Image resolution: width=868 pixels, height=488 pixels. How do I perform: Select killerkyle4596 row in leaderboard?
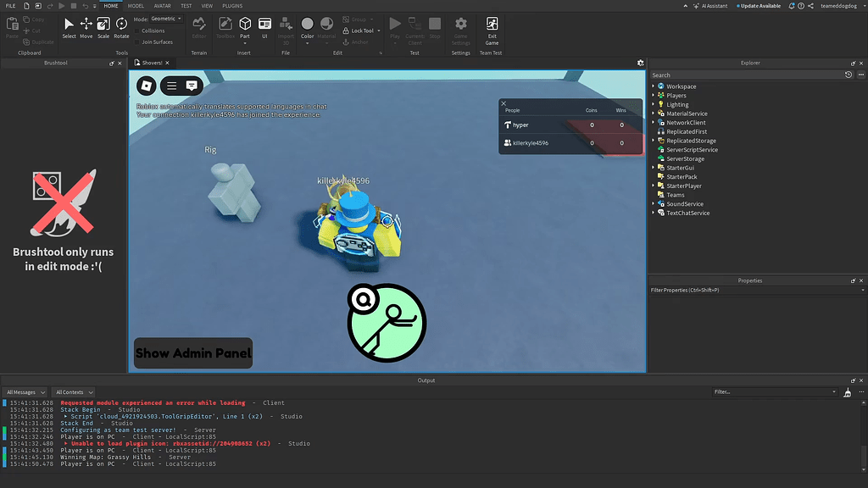570,142
